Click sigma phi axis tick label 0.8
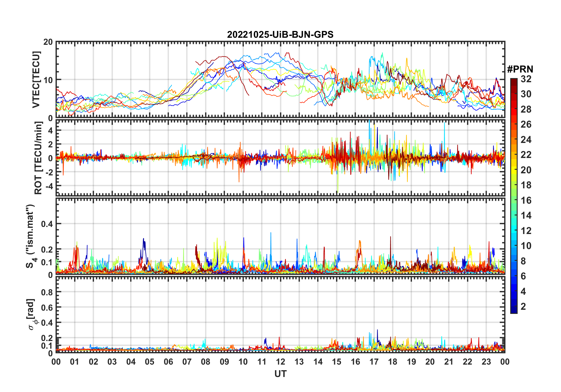Image resolution: width=561 pixels, height=392 pixels. click(x=47, y=292)
